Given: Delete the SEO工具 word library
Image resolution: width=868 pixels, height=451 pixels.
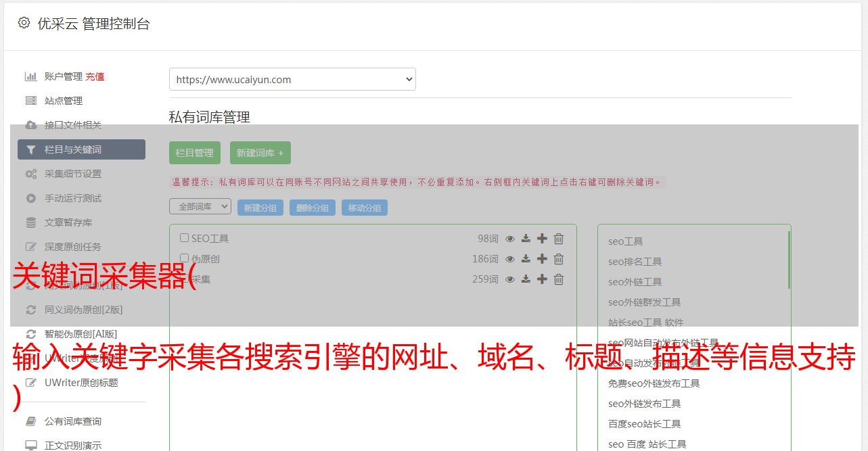Looking at the screenshot, I should tap(559, 239).
